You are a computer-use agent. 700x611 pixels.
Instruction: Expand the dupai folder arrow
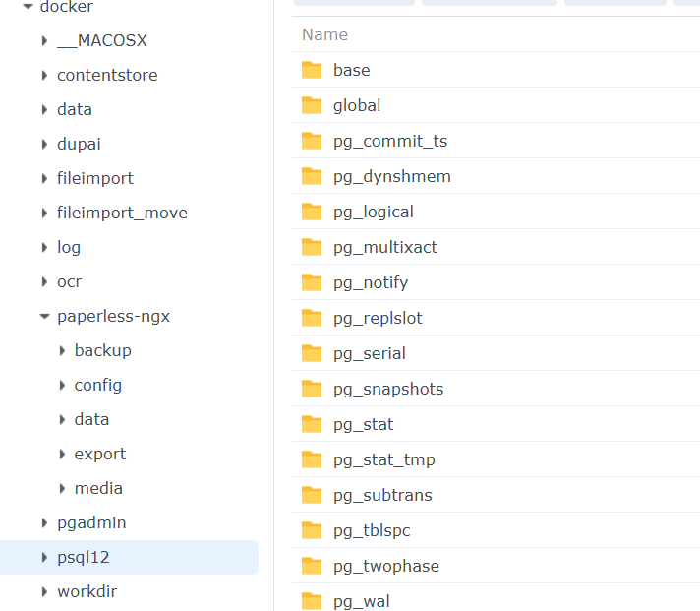click(44, 144)
